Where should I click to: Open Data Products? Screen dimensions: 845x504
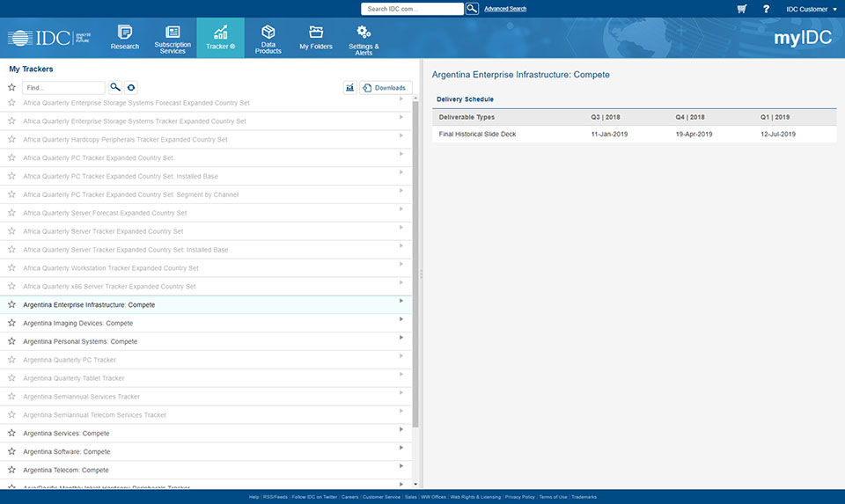(x=268, y=39)
